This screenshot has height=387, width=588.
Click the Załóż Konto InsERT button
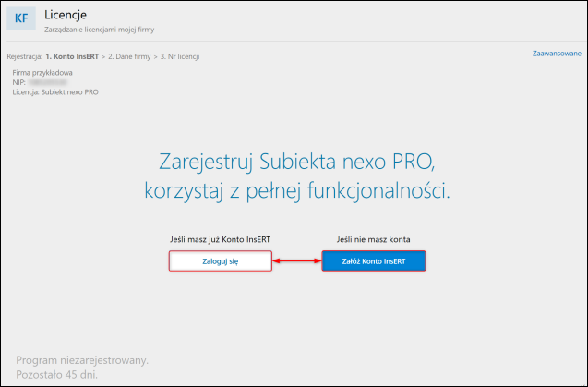tap(374, 260)
